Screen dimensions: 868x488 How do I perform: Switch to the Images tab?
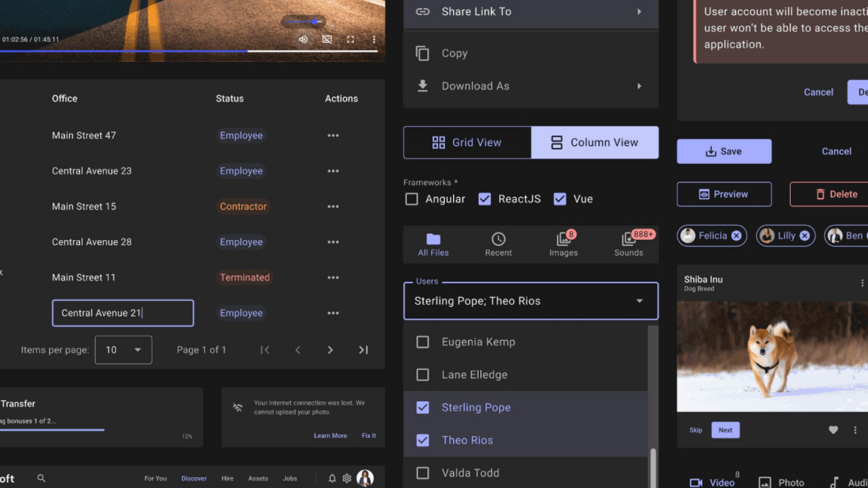click(564, 244)
